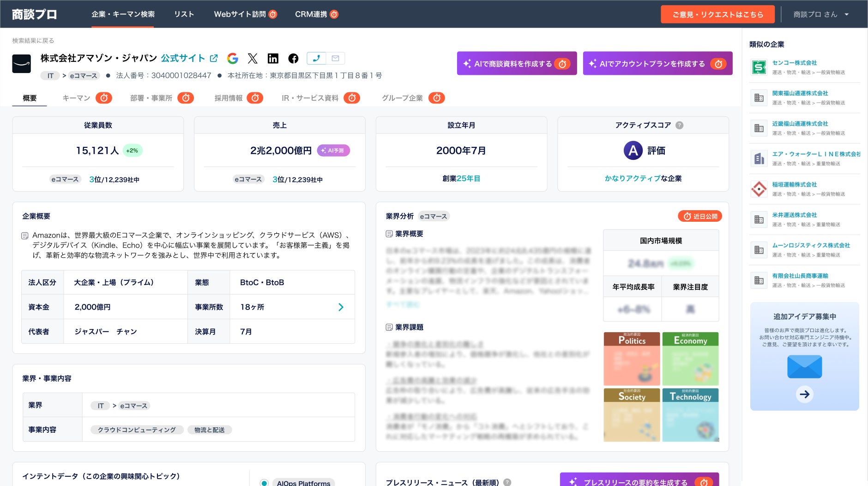Open the X (Twitter) icon link
This screenshot has height=486, width=868.
pyautogui.click(x=253, y=58)
